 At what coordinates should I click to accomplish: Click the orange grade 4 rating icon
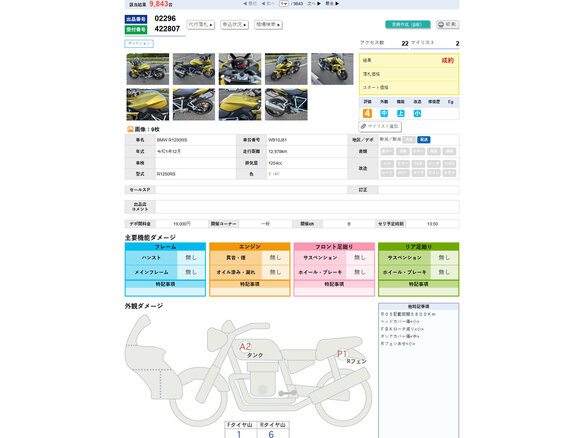367,113
